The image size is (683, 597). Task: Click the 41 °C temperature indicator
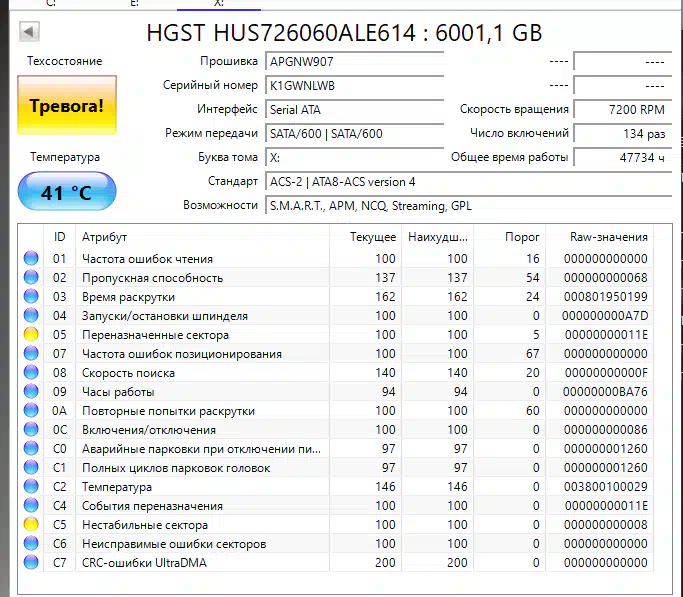point(67,191)
